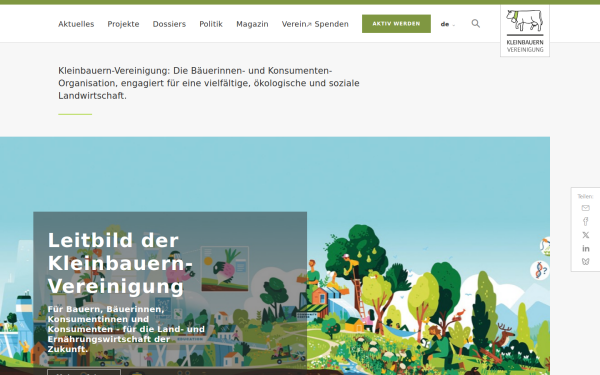Open the Aktuelles menu item
Viewport: 600px width, 375px height.
point(76,24)
